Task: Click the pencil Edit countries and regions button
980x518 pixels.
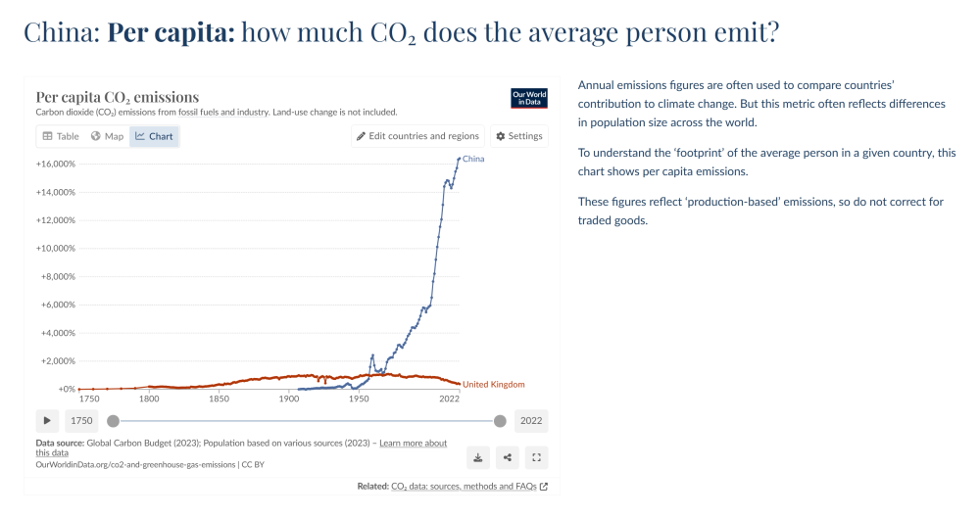Action: click(418, 136)
